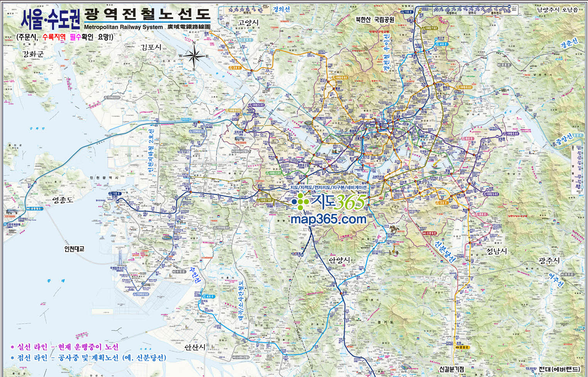Click the 지도/지적도/전자지도 tagline text
Viewport: 588px width, 377px height.
click(329, 187)
